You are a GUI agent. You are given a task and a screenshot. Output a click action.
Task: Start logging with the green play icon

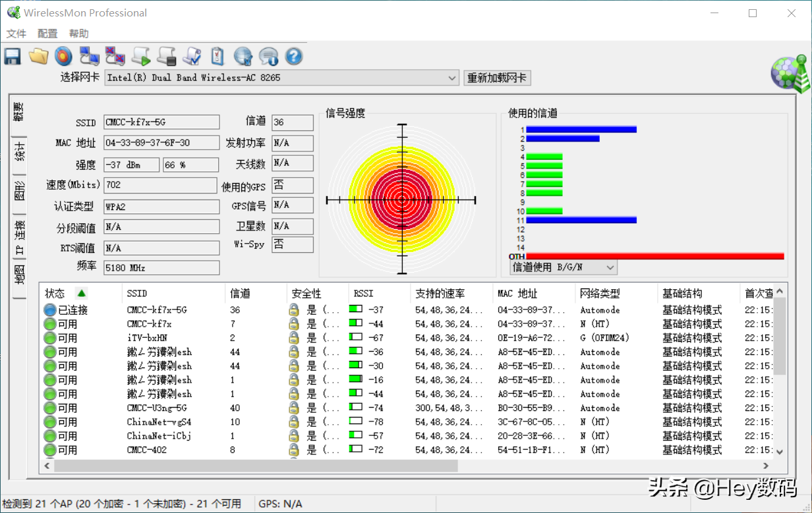[140, 57]
